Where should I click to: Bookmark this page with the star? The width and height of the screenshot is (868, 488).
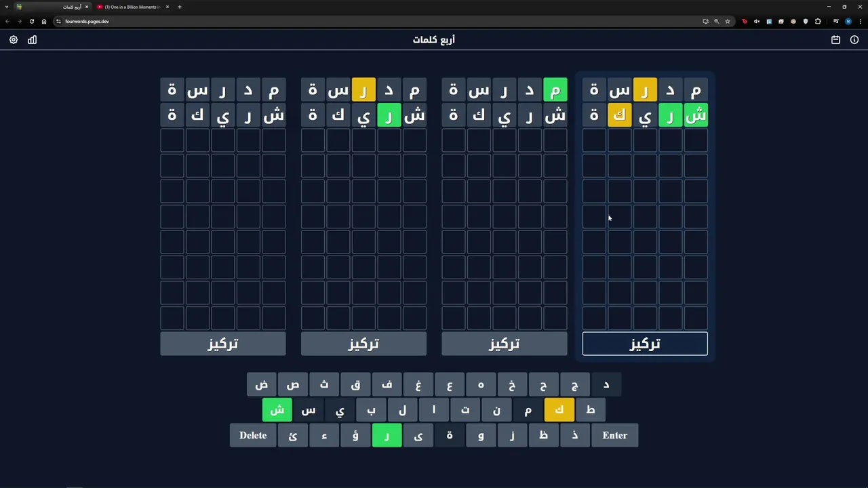click(x=728, y=21)
